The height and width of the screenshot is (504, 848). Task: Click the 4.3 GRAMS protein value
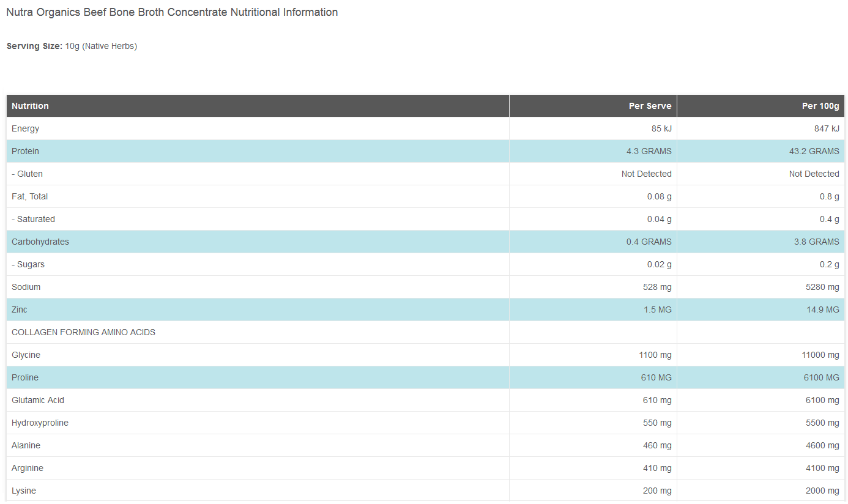click(x=649, y=151)
